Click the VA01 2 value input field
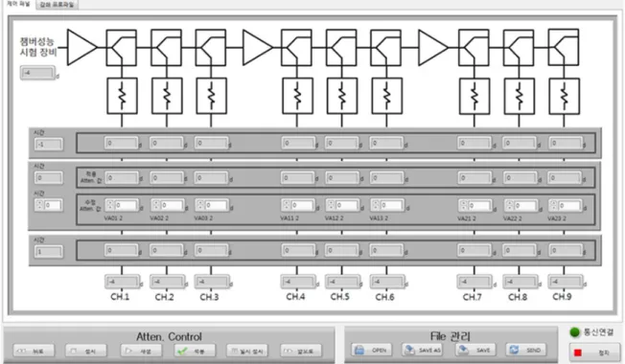 point(127,206)
